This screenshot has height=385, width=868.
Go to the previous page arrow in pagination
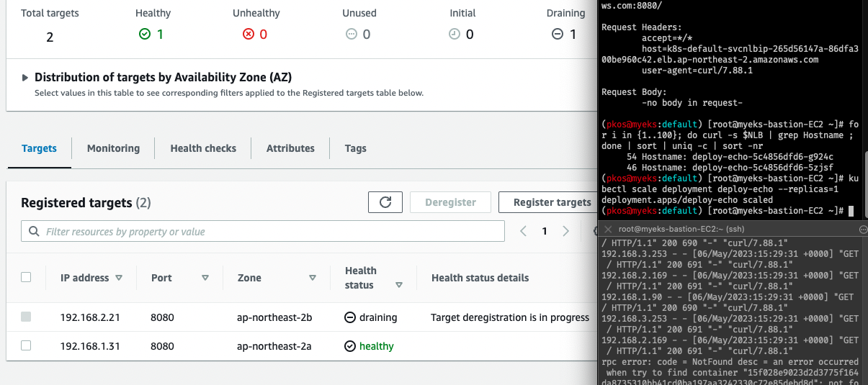tap(524, 231)
